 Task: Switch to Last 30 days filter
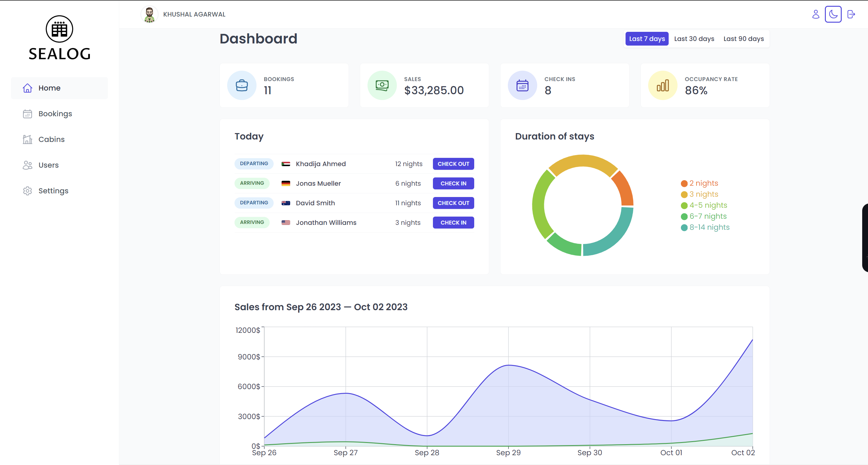(x=694, y=39)
